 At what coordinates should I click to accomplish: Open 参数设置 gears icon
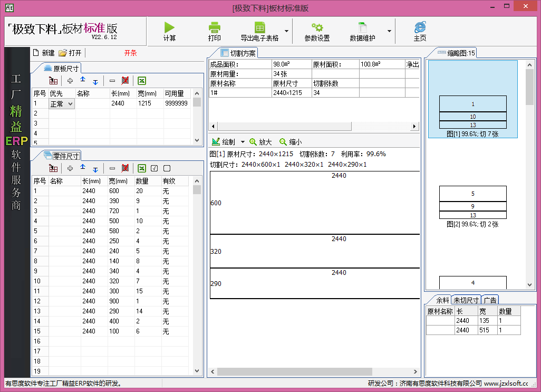tap(317, 27)
